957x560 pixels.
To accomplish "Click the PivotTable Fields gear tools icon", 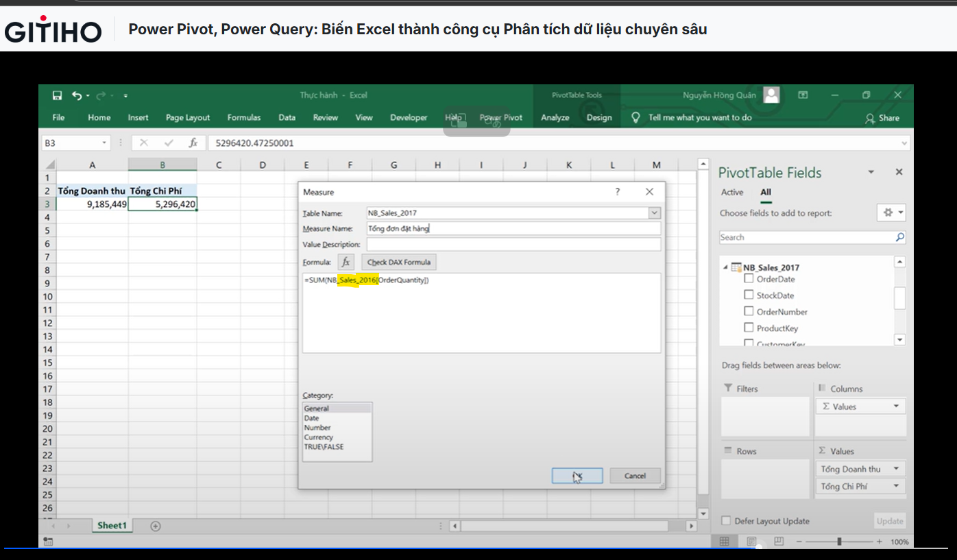I will point(888,213).
